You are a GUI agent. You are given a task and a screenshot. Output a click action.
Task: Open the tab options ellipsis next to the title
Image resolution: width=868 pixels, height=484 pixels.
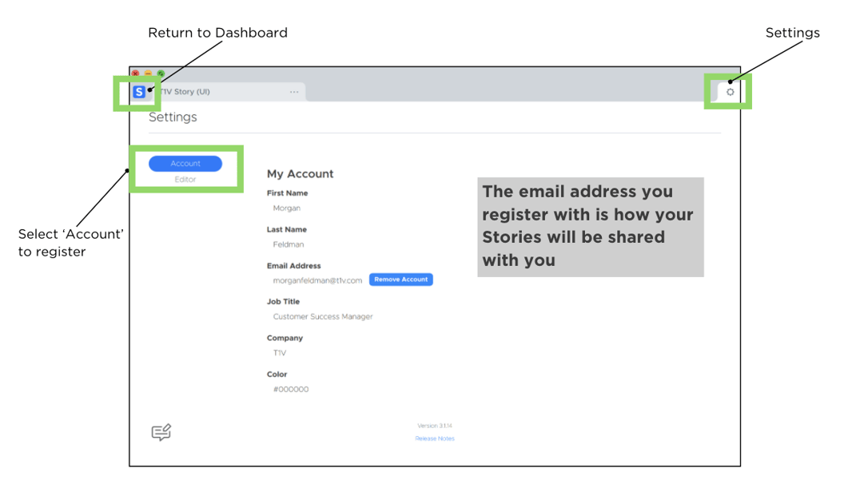coord(294,91)
